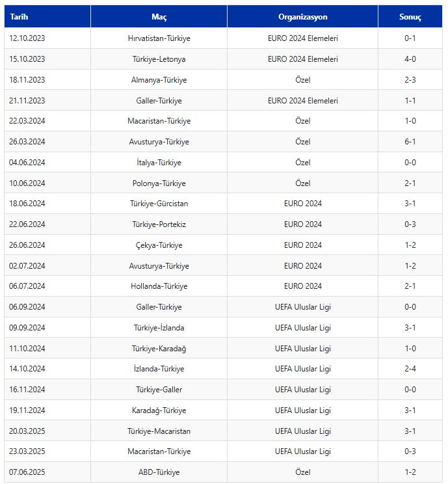Image resolution: width=448 pixels, height=484 pixels.
Task: Select the Türkiye-İzlanda match cell
Action: tap(159, 328)
